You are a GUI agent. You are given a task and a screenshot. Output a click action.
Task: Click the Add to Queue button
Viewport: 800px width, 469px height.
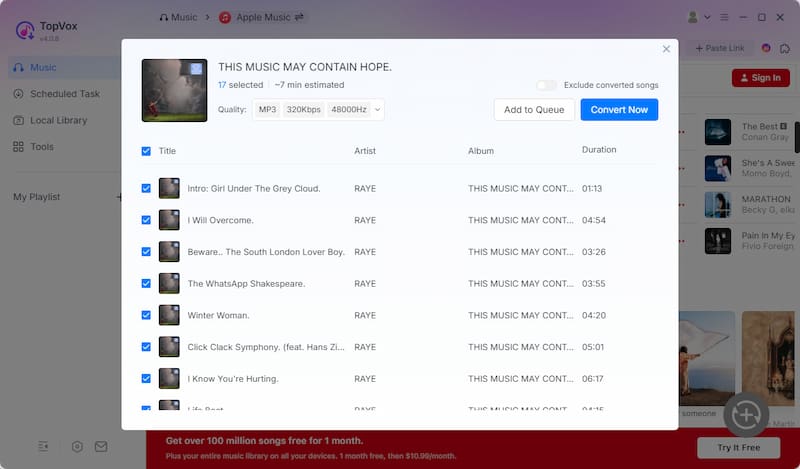(x=534, y=110)
